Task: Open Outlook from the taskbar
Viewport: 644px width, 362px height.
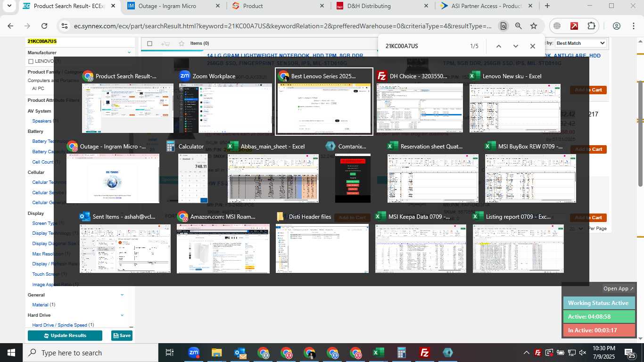Action: 239,353
